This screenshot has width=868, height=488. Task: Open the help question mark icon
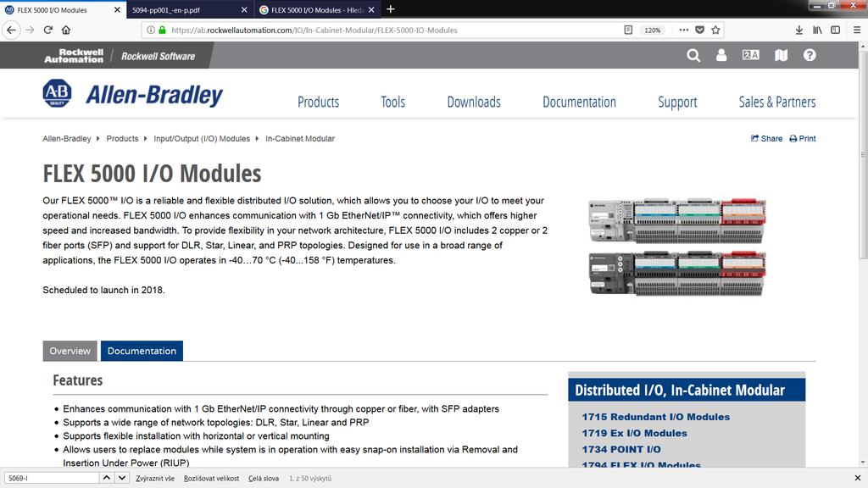click(x=810, y=55)
